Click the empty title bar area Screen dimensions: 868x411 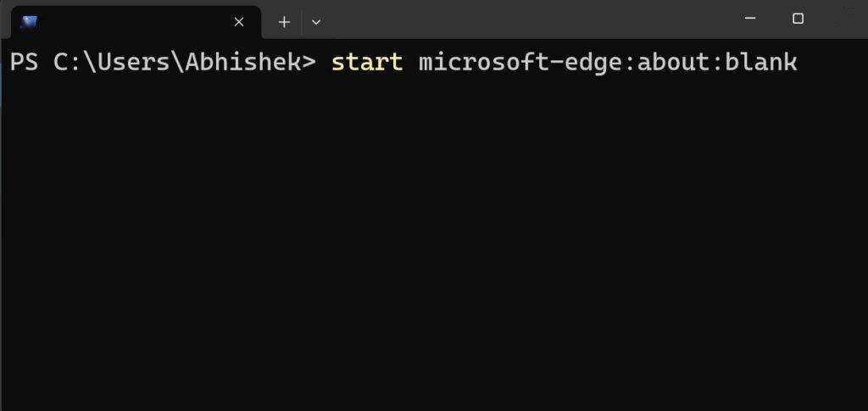(526, 19)
